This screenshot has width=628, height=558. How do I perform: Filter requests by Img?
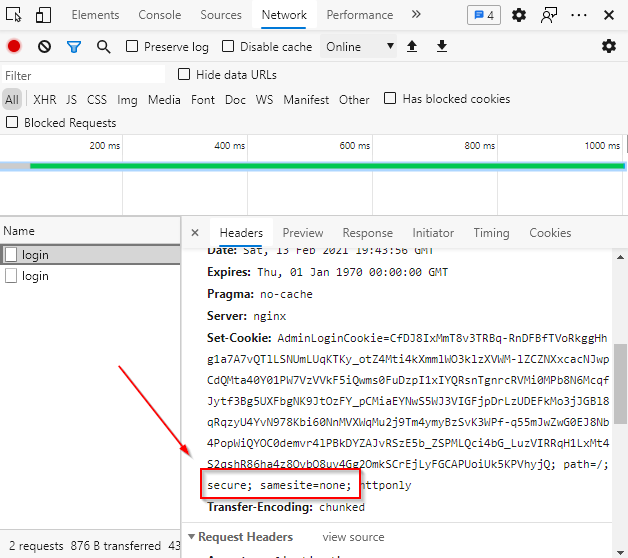coord(127,100)
